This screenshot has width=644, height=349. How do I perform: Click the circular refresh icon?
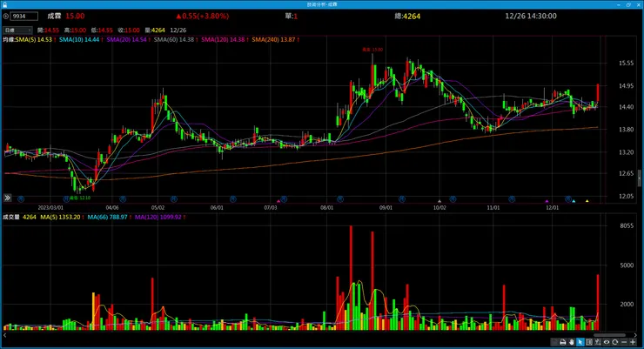coord(614,342)
